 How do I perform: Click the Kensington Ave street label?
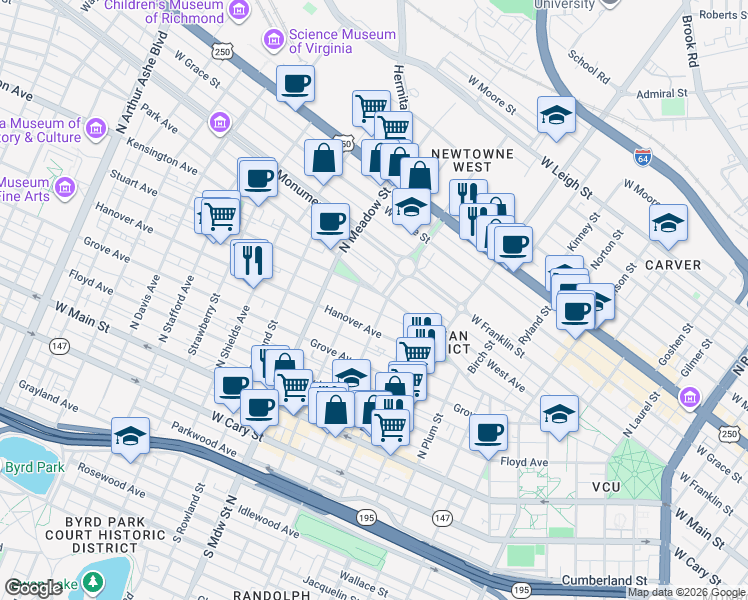pos(162,156)
